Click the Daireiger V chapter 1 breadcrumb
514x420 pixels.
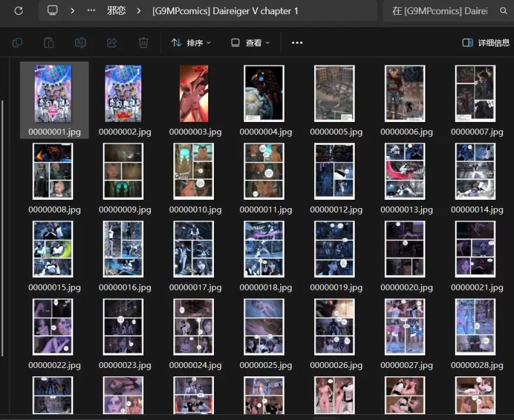click(226, 11)
